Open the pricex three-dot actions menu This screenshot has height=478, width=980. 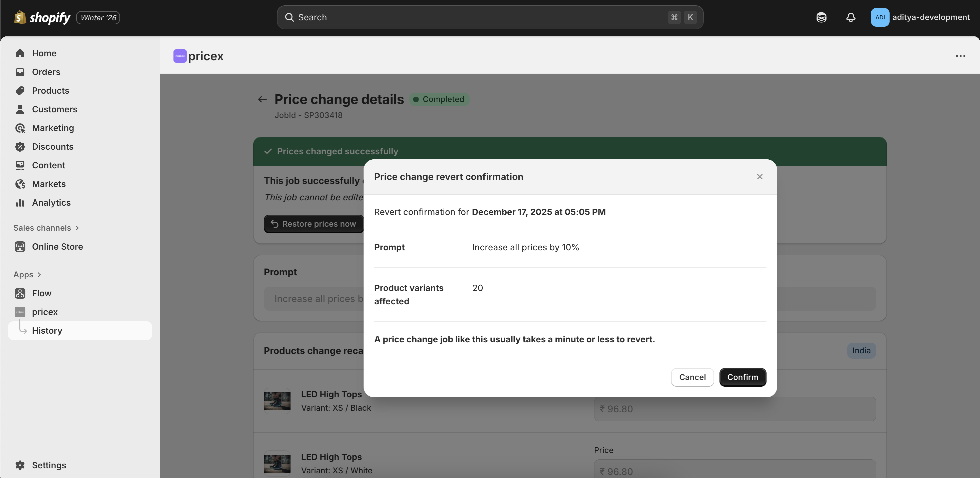[960, 56]
